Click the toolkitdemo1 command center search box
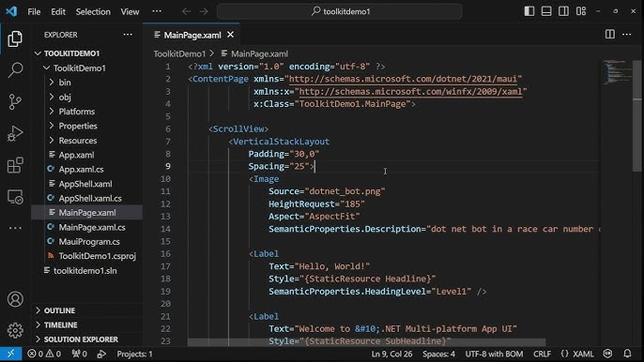The image size is (644, 362). (x=339, y=11)
